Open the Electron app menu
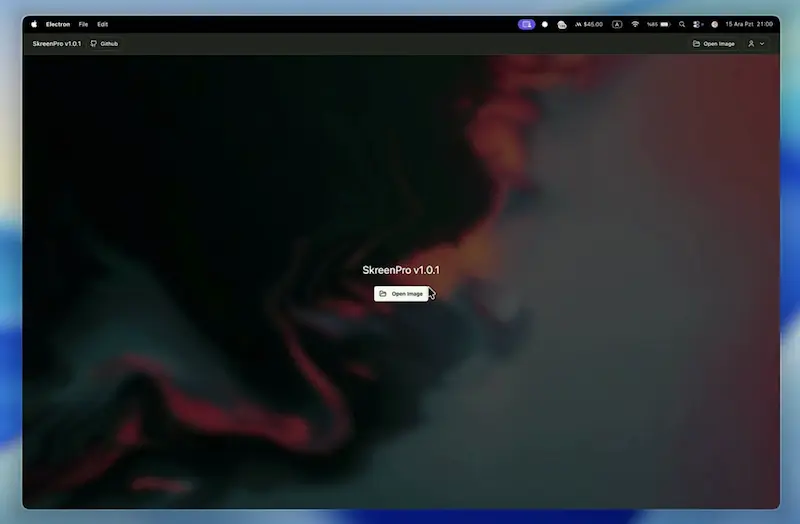The image size is (800, 524). tap(58, 24)
